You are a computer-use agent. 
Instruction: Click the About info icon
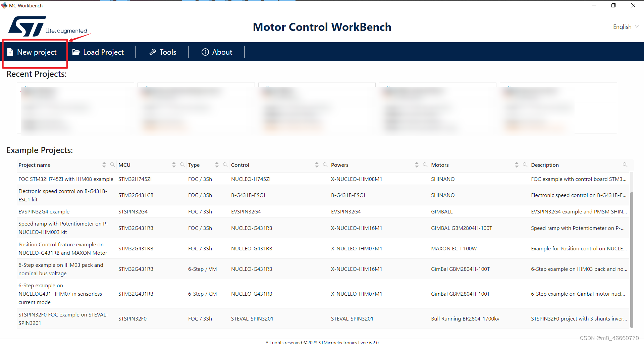pyautogui.click(x=205, y=52)
